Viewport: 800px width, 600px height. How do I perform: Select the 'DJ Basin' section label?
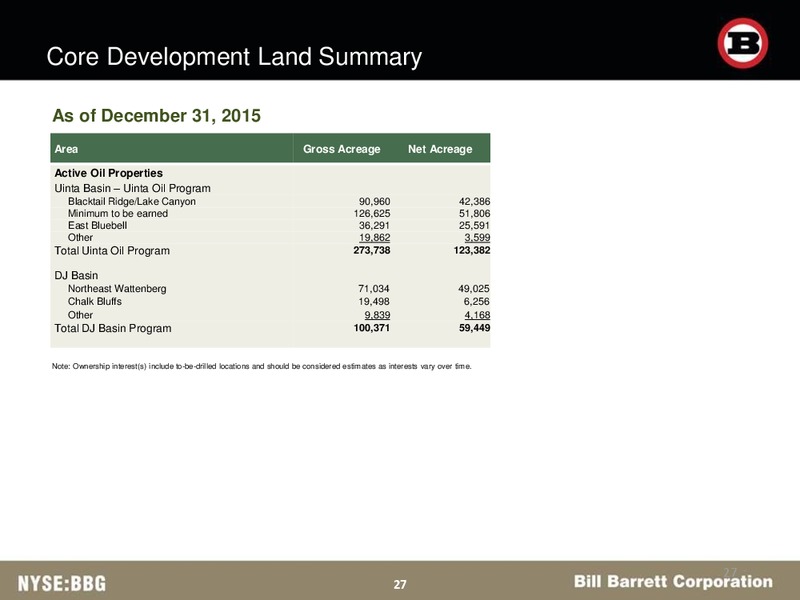pyautogui.click(x=76, y=276)
